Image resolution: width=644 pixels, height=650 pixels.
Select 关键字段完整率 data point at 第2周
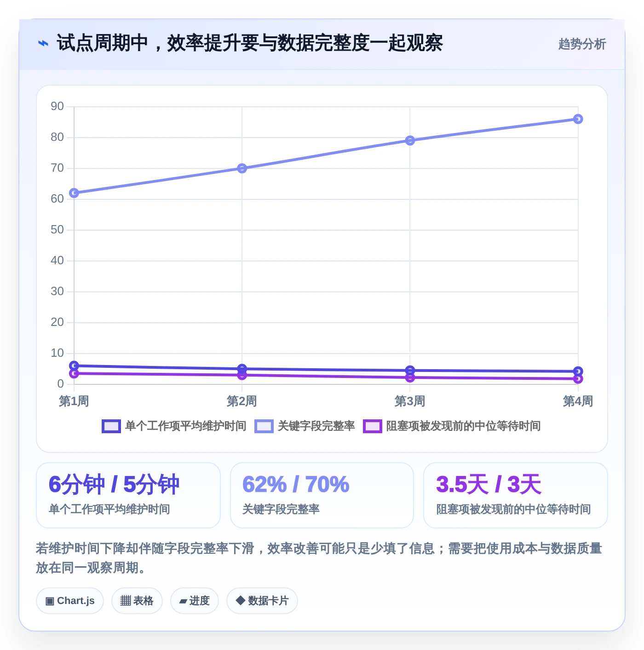(242, 168)
